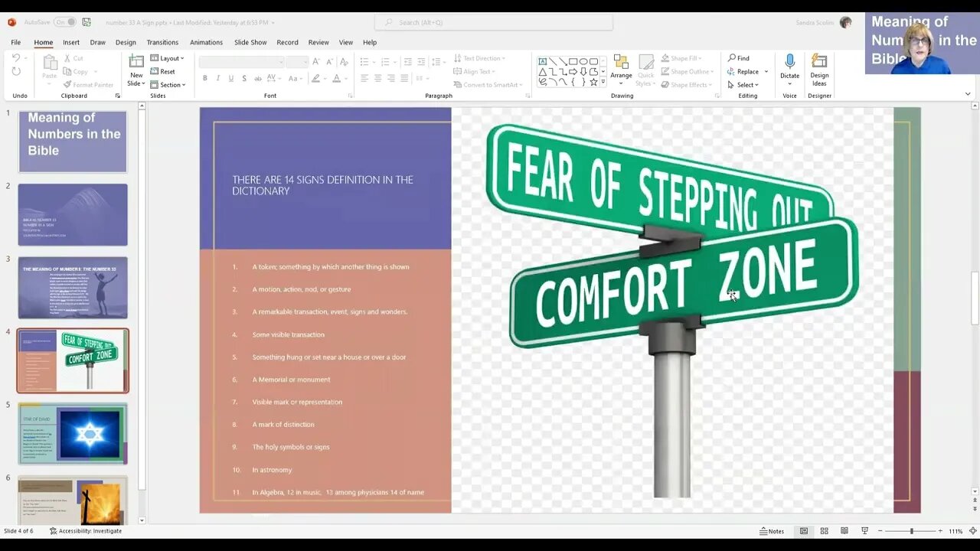The image size is (980, 551).
Task: Center align text
Action: coord(377,78)
